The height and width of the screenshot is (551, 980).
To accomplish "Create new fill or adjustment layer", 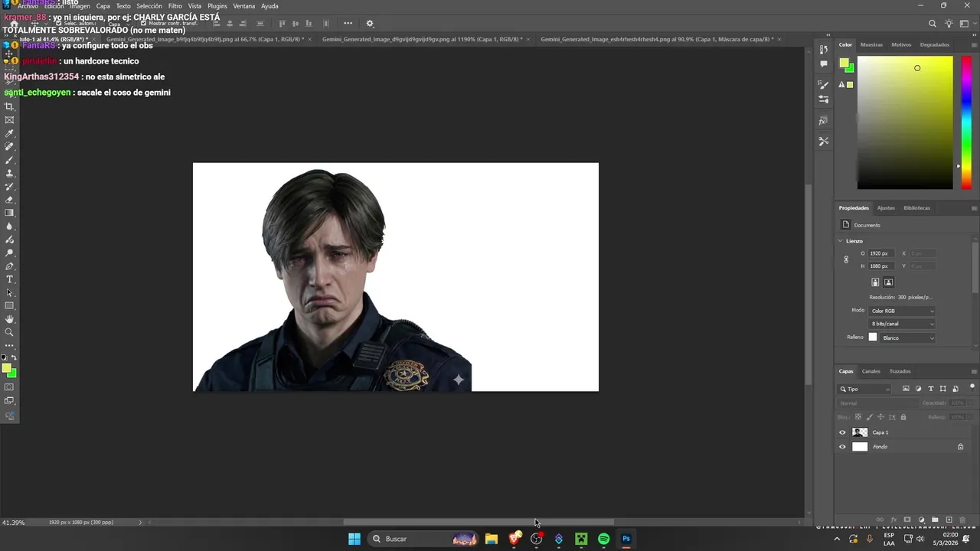I will 921,520.
